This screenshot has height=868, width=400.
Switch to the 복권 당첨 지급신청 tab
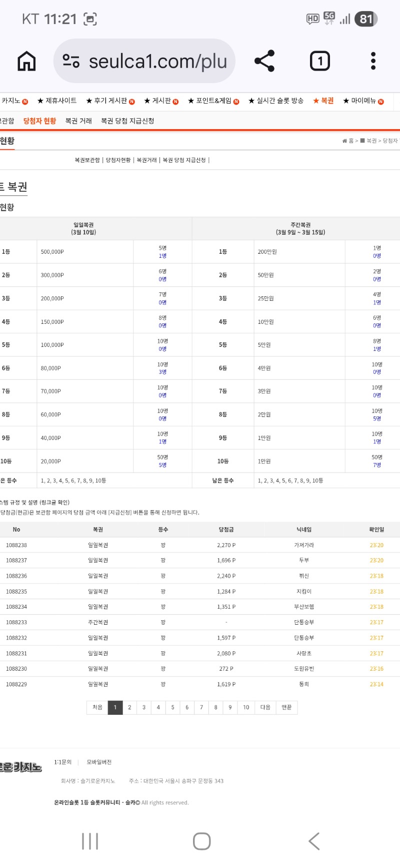tap(127, 121)
